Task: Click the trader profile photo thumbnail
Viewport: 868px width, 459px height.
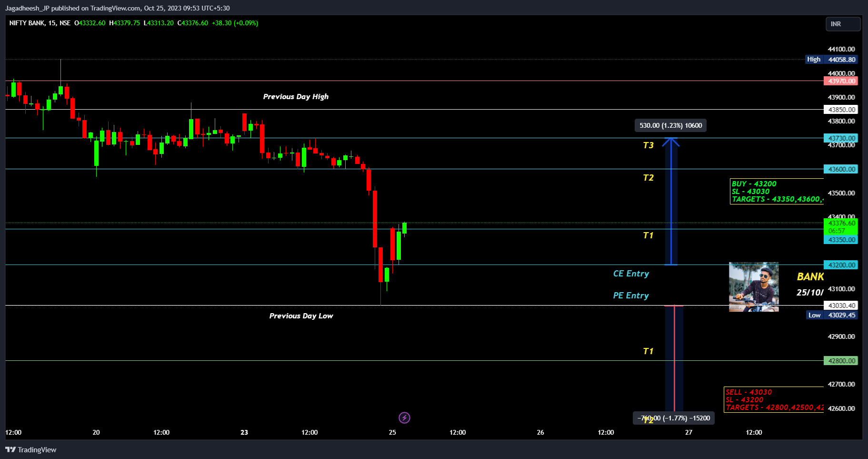Action: point(754,287)
